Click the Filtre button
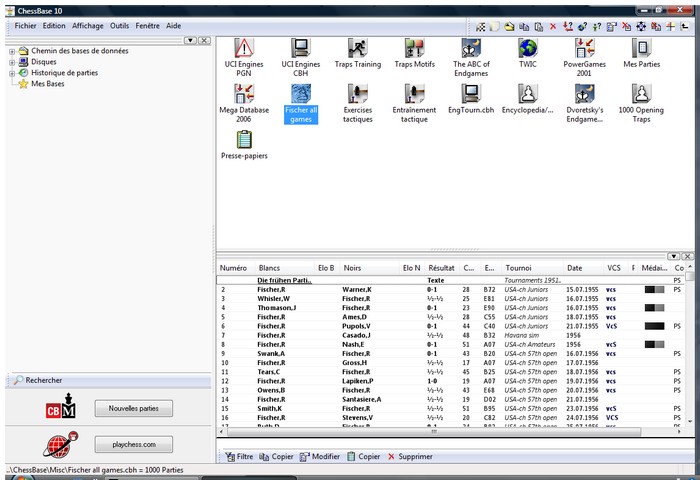This screenshot has height=480, width=700. (x=239, y=457)
